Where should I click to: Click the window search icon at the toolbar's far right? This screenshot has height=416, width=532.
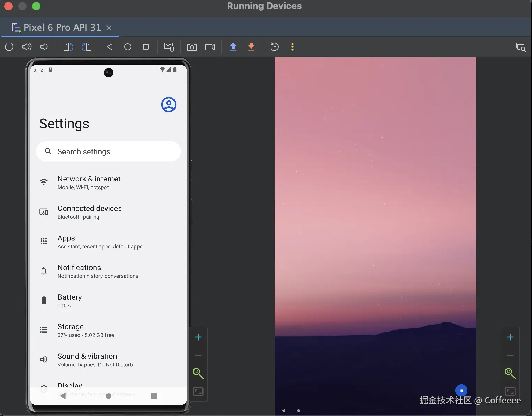pos(521,47)
